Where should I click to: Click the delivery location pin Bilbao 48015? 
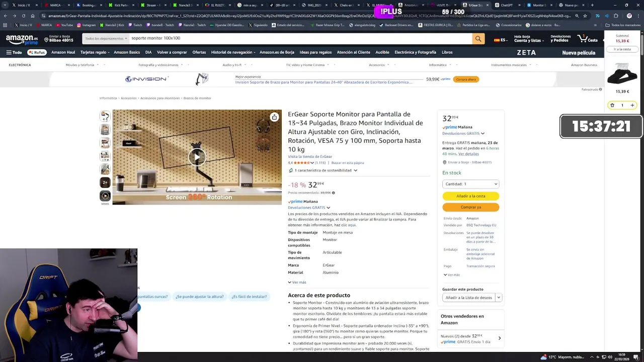58,39
